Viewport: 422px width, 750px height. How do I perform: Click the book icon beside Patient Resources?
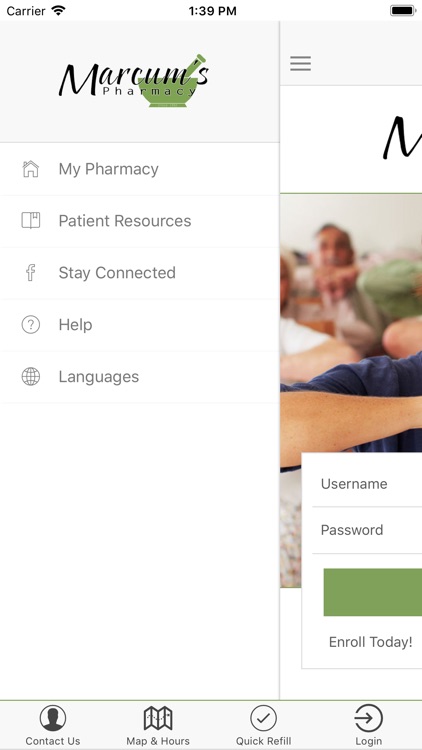[31, 221]
